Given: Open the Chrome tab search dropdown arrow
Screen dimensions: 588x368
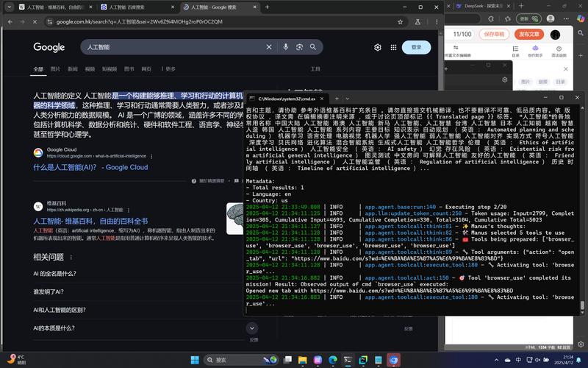Looking at the screenshot, I should coord(9,7).
